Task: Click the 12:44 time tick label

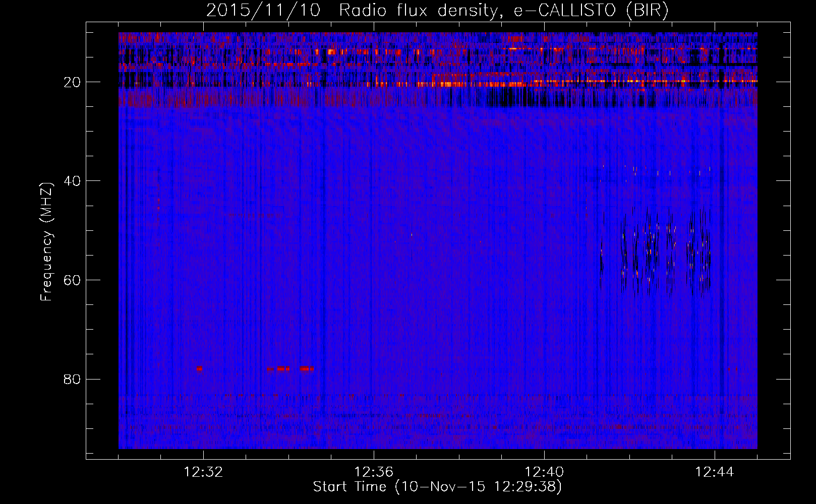Action: coord(715,472)
